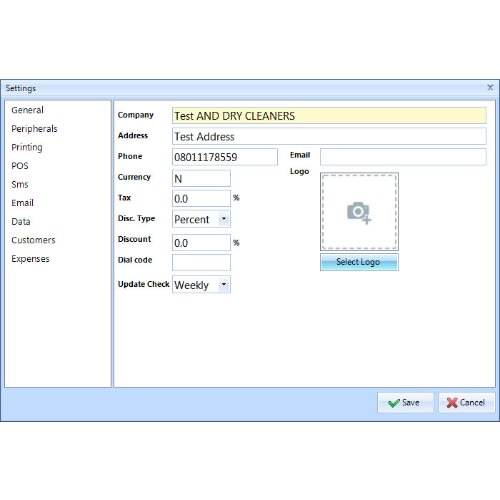Cancel the settings dialog
The image size is (500, 500).
(x=466, y=403)
